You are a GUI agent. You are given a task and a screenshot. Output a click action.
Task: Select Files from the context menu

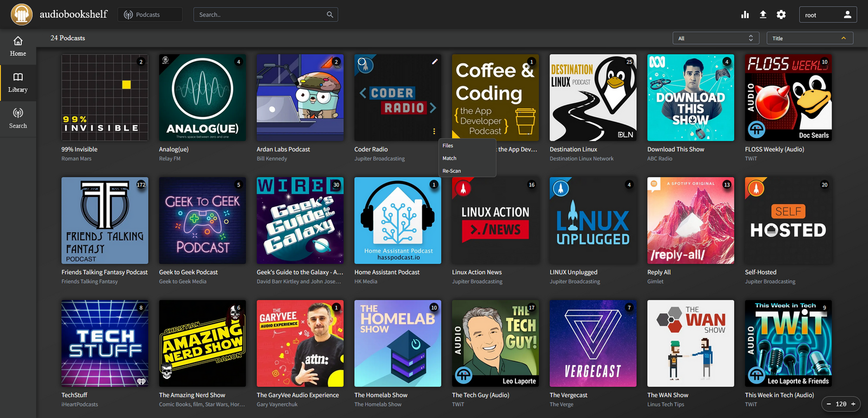pos(448,146)
